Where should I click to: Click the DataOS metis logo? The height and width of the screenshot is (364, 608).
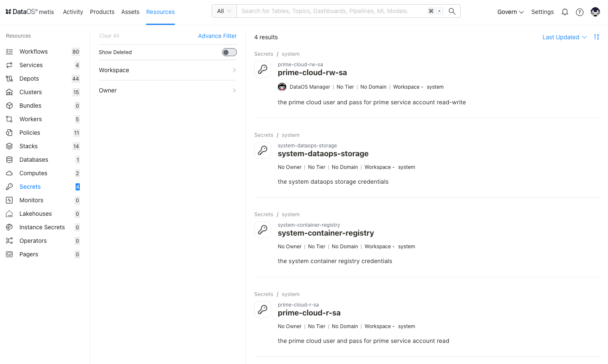pos(30,12)
